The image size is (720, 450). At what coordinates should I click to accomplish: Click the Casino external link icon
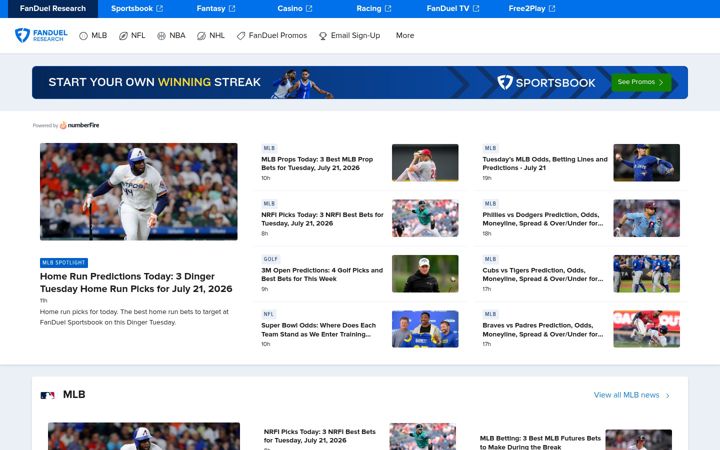(x=309, y=9)
